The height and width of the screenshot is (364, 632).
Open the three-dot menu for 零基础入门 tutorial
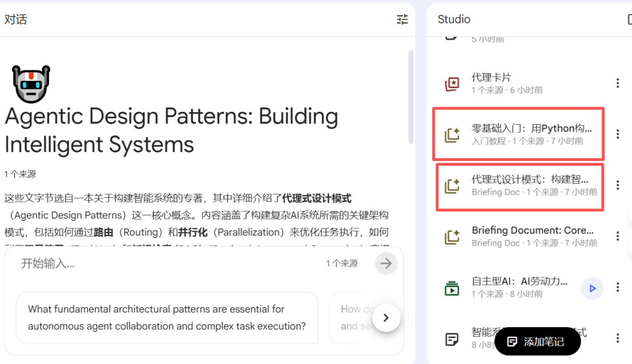point(617,134)
